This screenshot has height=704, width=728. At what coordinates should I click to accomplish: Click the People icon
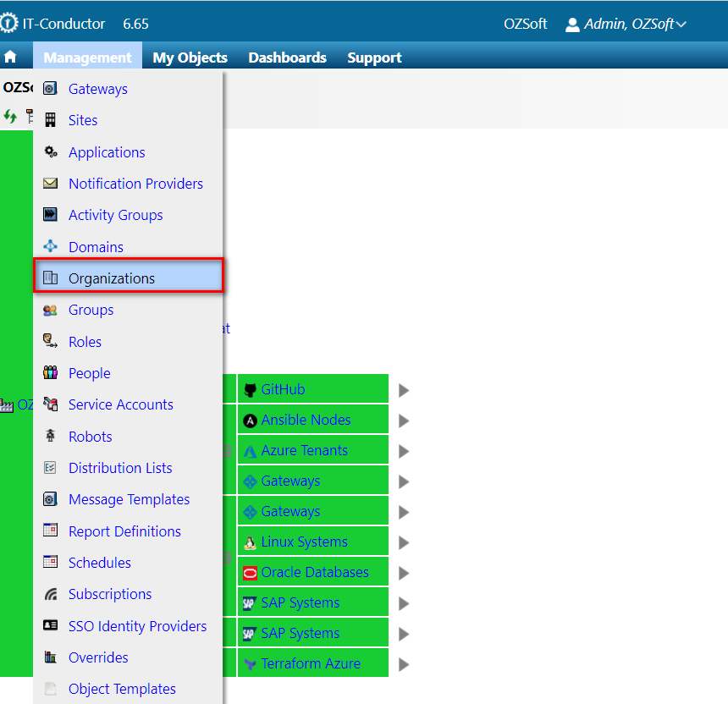click(x=50, y=372)
